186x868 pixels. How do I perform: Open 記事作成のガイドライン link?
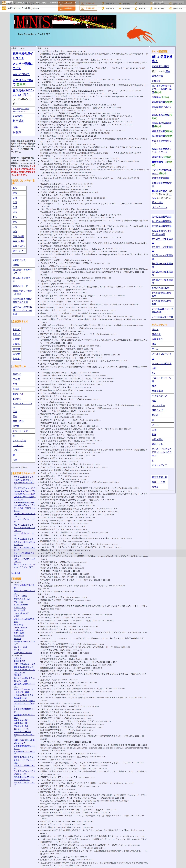[x=23, y=56]
